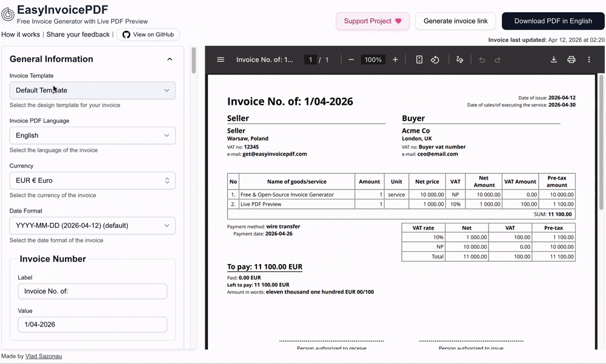Viewport: 606px width, 364px height.
Task: Open the Currency selector
Action: (92, 180)
